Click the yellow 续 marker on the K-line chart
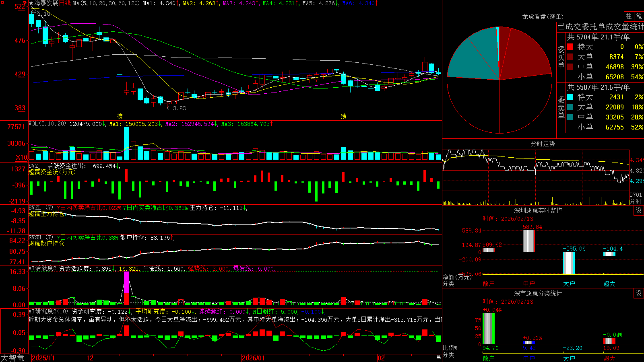644x362 pixels. [x=343, y=116]
